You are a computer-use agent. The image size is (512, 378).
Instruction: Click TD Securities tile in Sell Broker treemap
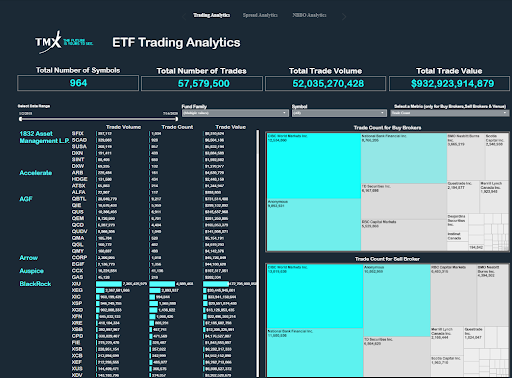397,356
